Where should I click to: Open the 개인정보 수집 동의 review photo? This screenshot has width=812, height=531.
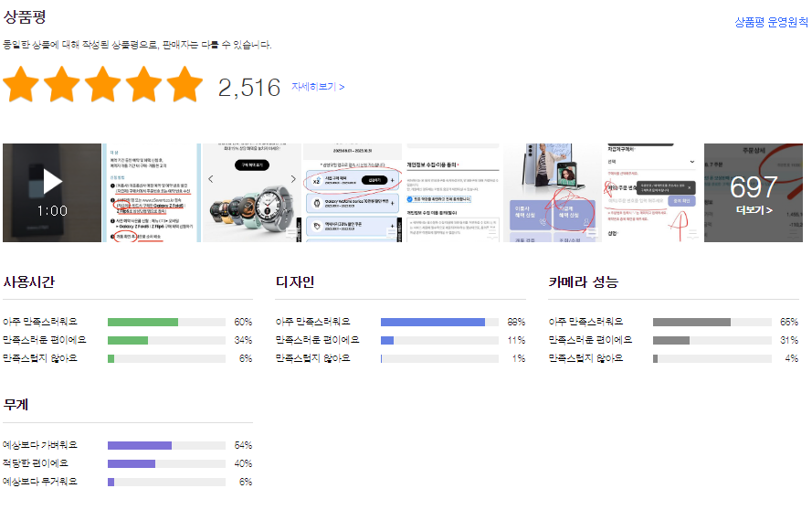point(453,193)
